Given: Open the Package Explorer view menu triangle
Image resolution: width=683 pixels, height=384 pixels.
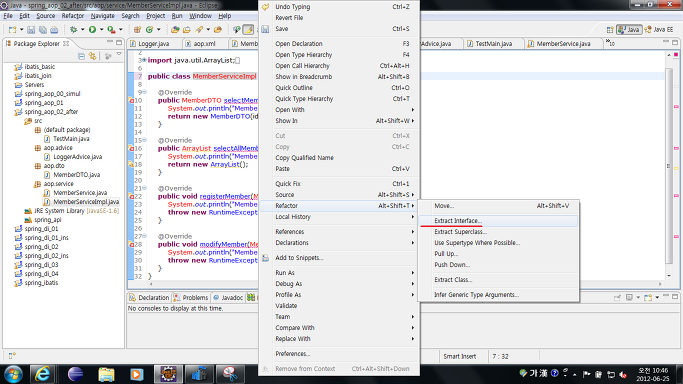Looking at the screenshot, I should pos(119,54).
